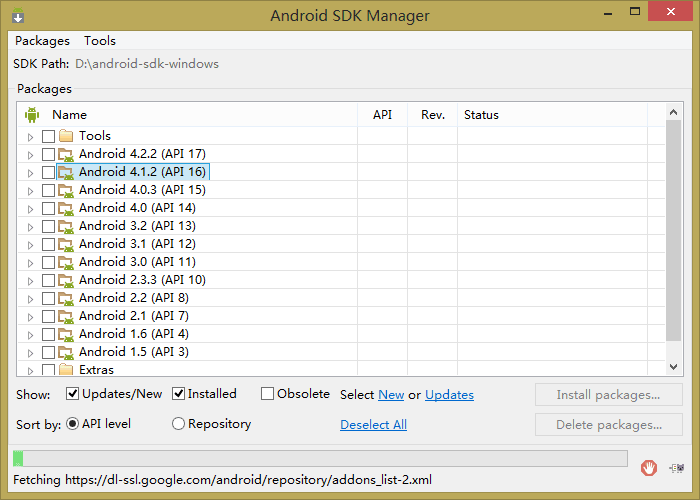This screenshot has height=500, width=700.
Task: Click the Android 1.5 (API 3) package icon
Action: (66, 353)
